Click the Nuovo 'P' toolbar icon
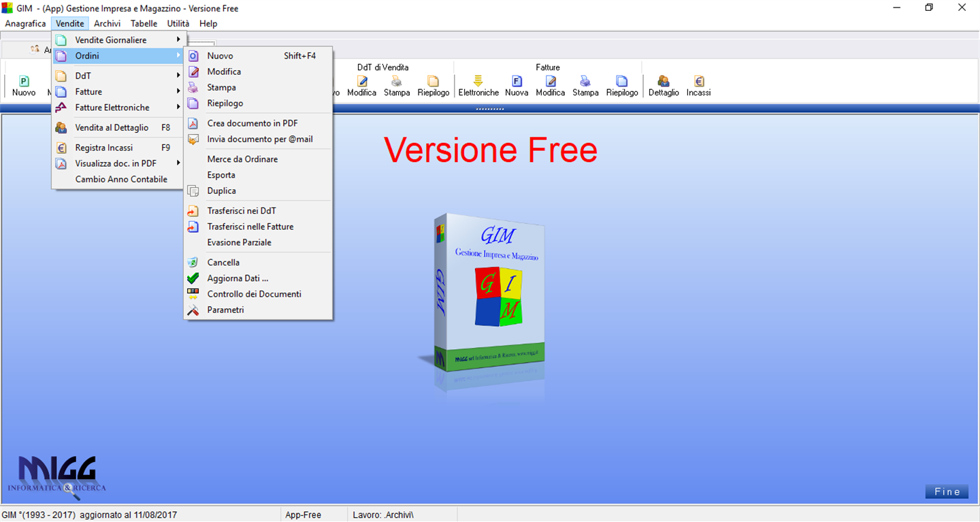This screenshot has height=522, width=980. pos(24,86)
